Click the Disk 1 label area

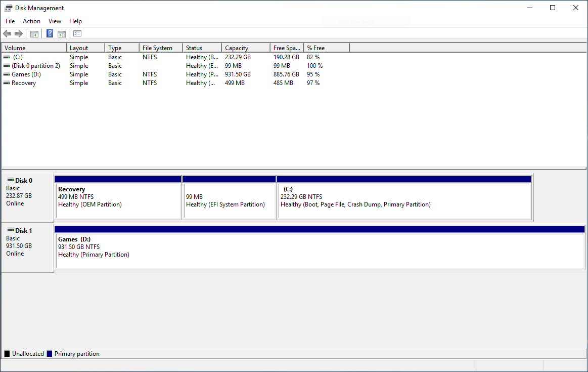click(23, 230)
